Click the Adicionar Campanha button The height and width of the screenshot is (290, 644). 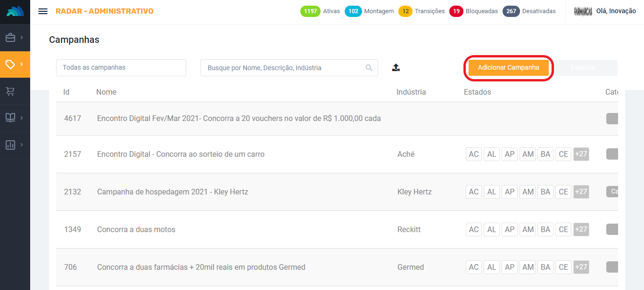pos(508,68)
